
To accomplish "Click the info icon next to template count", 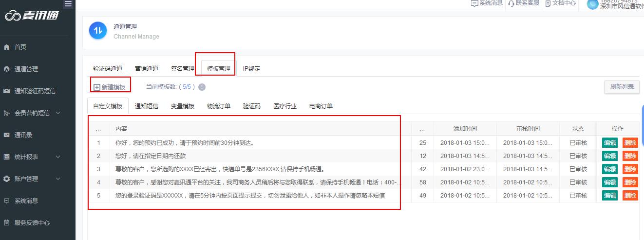I will point(202,87).
